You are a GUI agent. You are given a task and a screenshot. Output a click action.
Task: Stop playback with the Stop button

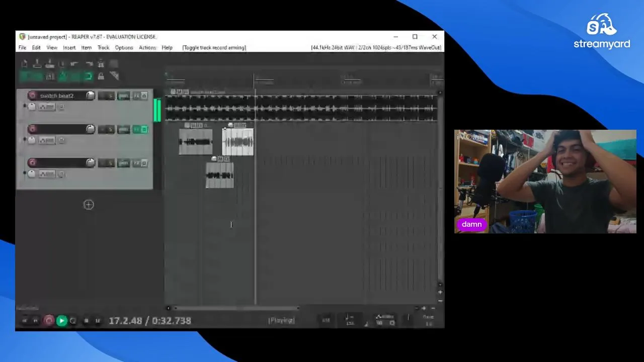tap(86, 320)
